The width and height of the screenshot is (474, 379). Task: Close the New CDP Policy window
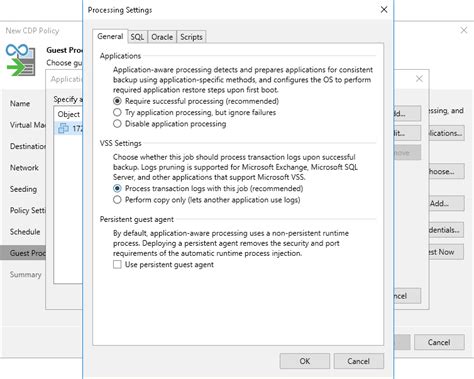click(464, 30)
